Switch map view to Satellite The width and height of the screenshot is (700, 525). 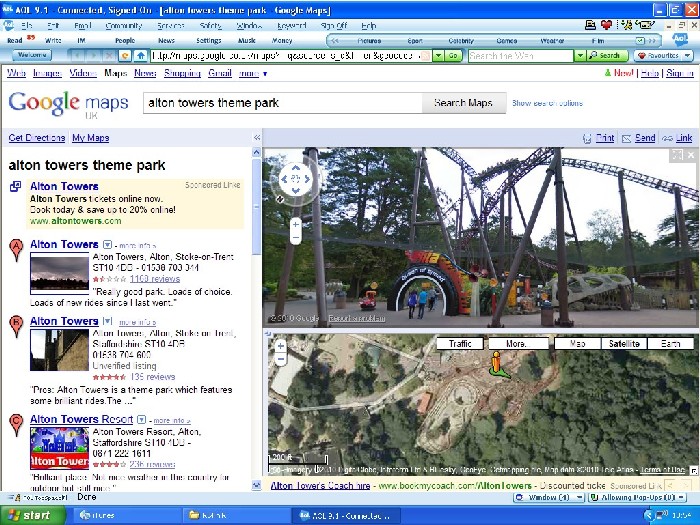pyautogui.click(x=624, y=343)
